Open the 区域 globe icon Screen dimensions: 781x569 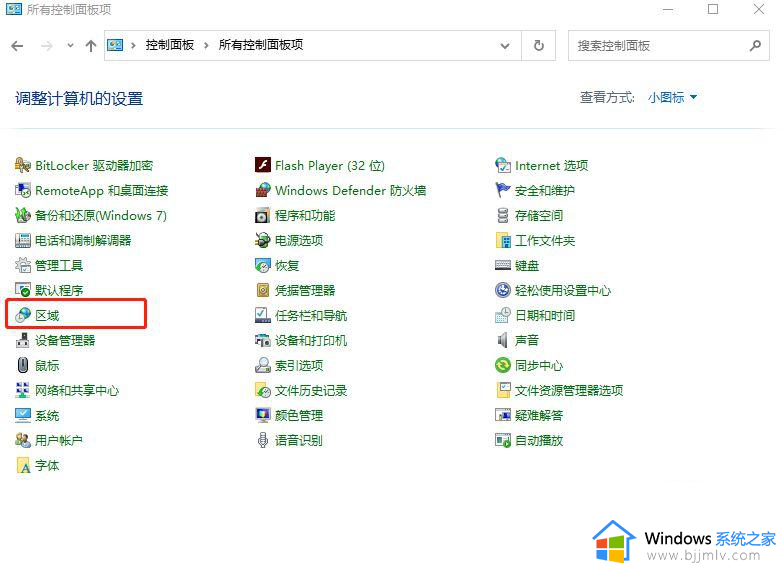click(x=23, y=315)
